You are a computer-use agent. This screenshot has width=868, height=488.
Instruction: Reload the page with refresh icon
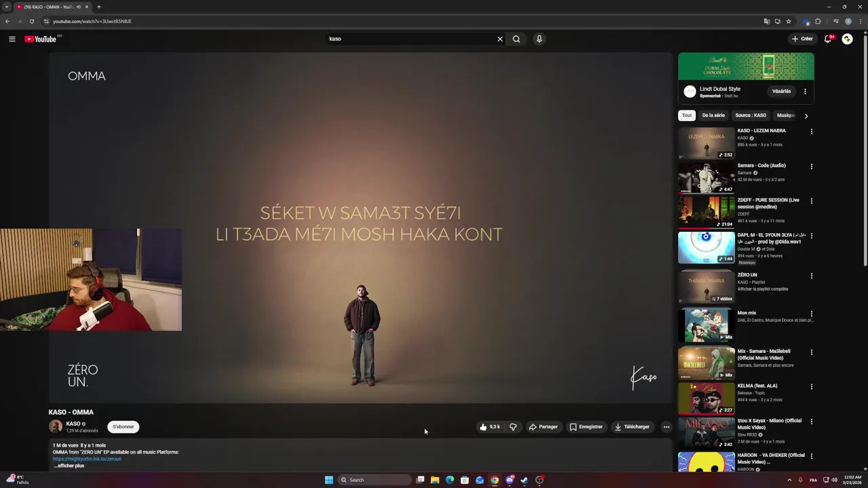coord(31,21)
